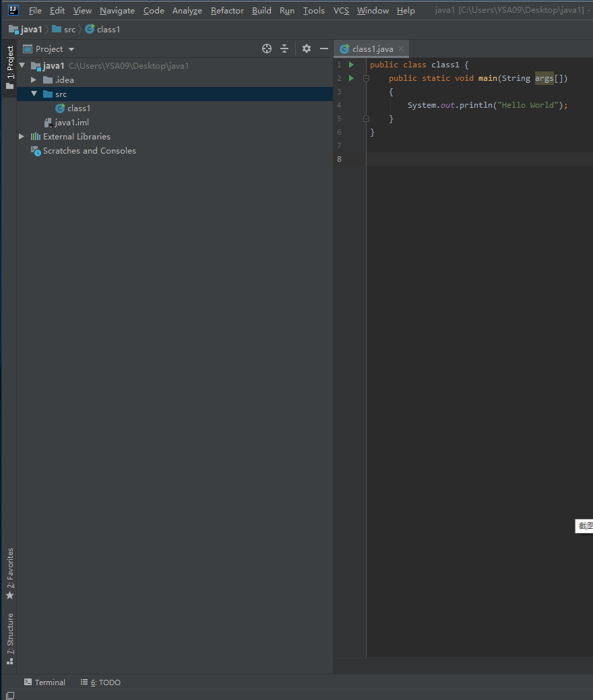Image resolution: width=593 pixels, height=700 pixels.
Task: Open the Refactor menu
Action: click(x=227, y=10)
